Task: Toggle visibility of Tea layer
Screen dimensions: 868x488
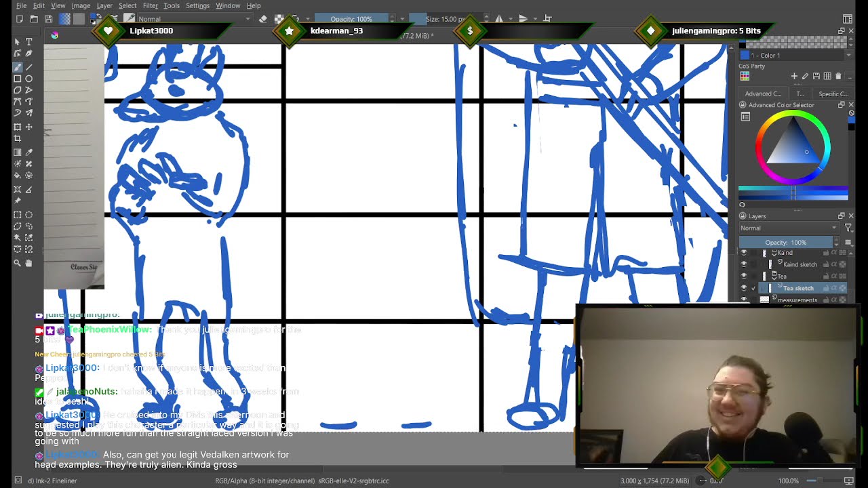Action: (x=744, y=277)
